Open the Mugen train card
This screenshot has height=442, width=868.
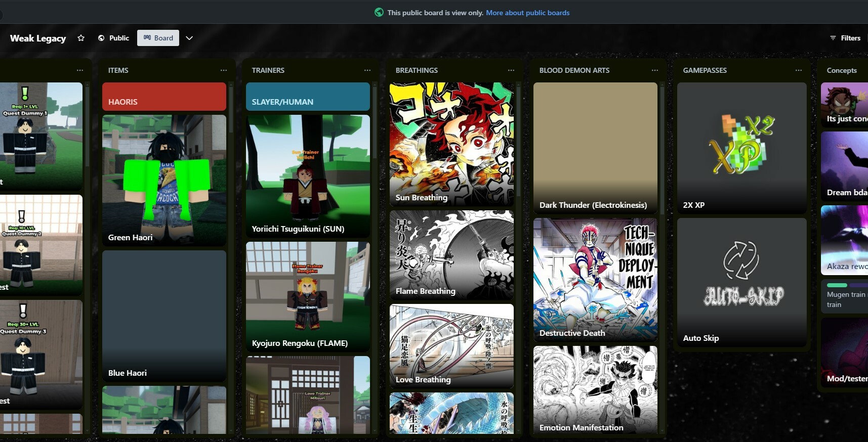point(844,296)
